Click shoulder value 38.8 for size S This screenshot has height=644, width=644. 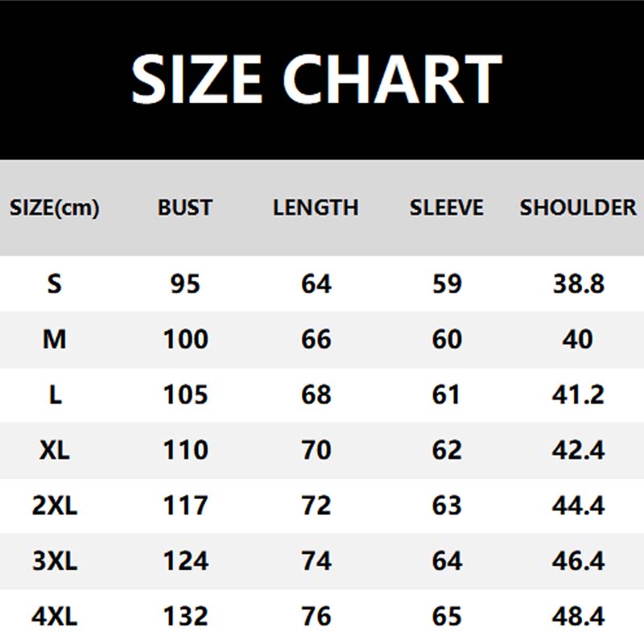click(578, 284)
